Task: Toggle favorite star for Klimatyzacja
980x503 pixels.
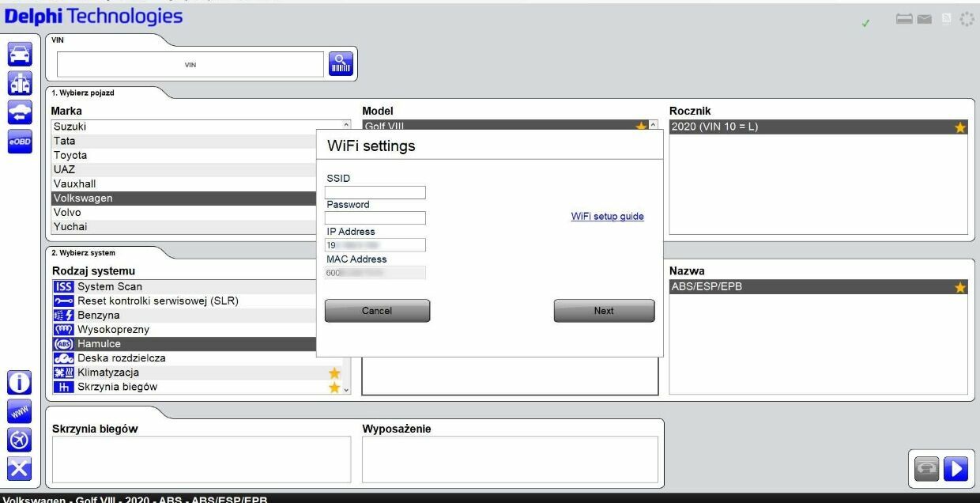Action: point(334,373)
